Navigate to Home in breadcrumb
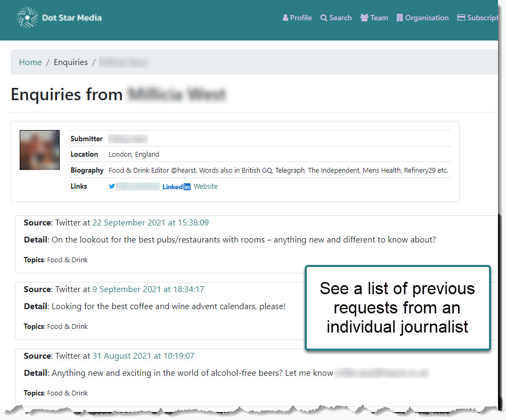506x420 pixels. [x=30, y=62]
